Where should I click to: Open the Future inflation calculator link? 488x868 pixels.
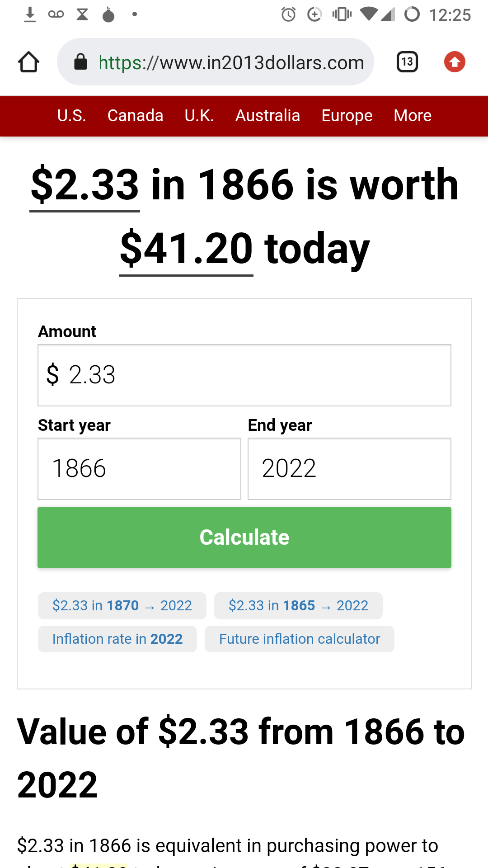[299, 639]
